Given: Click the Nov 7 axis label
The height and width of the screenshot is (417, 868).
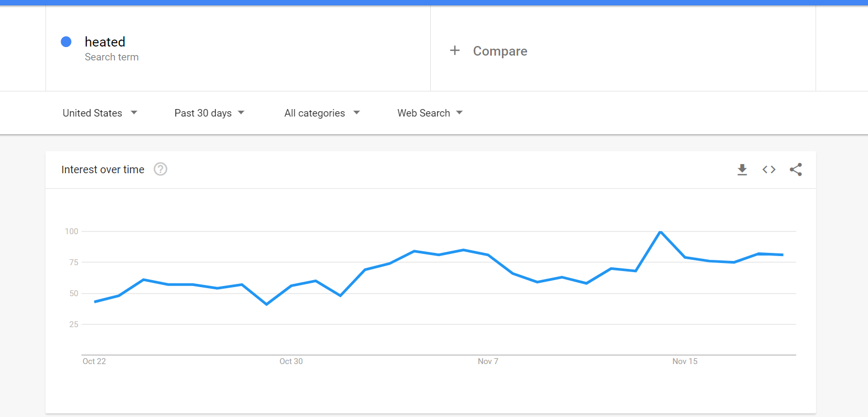Looking at the screenshot, I should [x=488, y=361].
